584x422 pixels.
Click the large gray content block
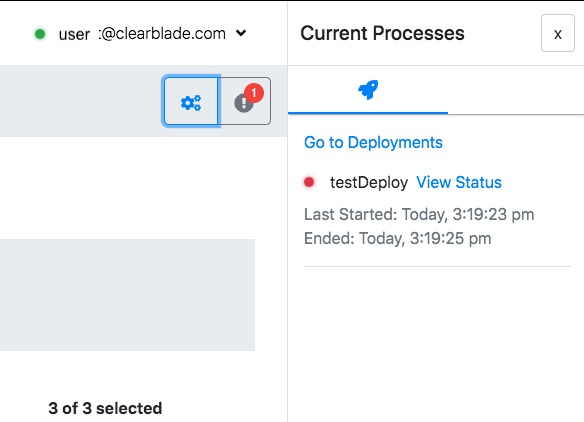(127, 295)
